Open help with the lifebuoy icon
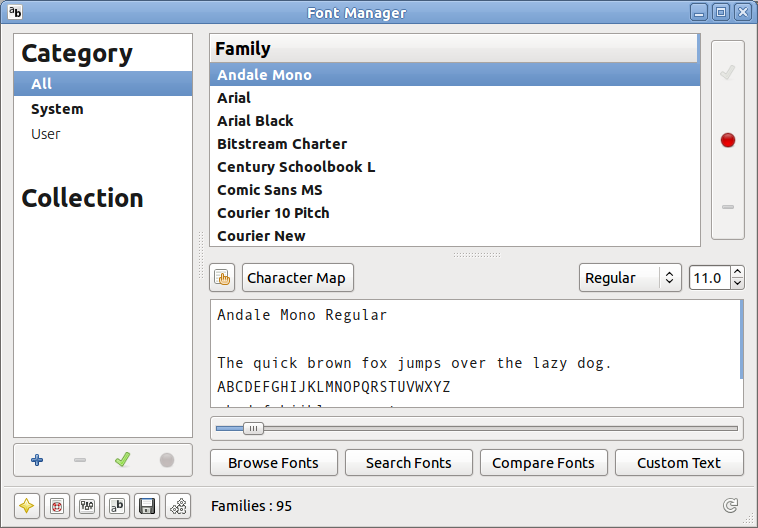The width and height of the screenshot is (758, 528). [57, 506]
